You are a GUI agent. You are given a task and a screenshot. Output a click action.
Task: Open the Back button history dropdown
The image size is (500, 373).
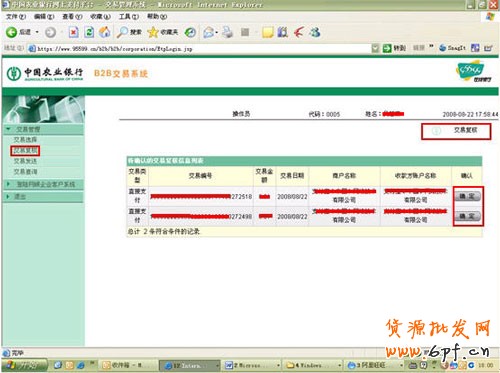pyautogui.click(x=37, y=32)
